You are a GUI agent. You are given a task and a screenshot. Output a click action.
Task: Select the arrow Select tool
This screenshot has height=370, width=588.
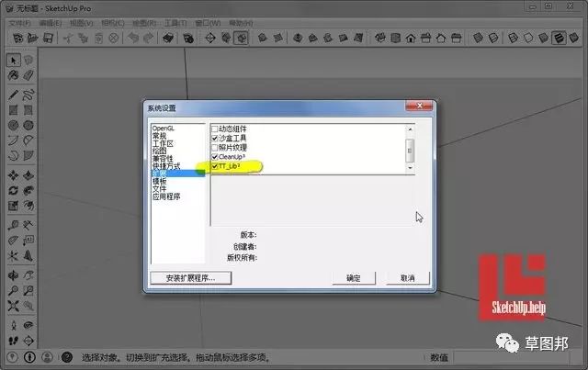point(14,61)
